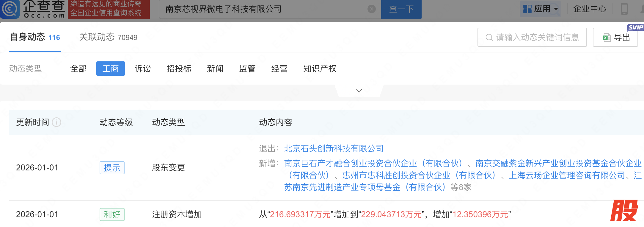This screenshot has width=644, height=227.
Task: Open the 北京石头创新科技有限公司 link
Action: (334, 148)
